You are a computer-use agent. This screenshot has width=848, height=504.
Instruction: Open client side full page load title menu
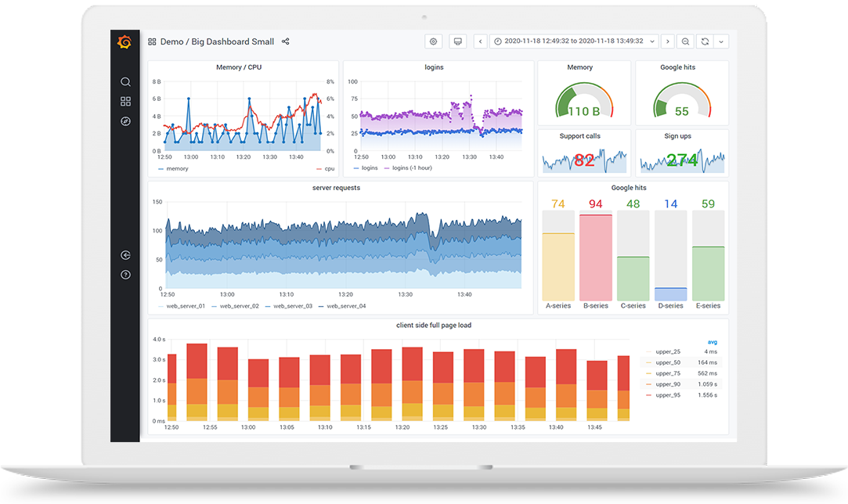pos(434,326)
